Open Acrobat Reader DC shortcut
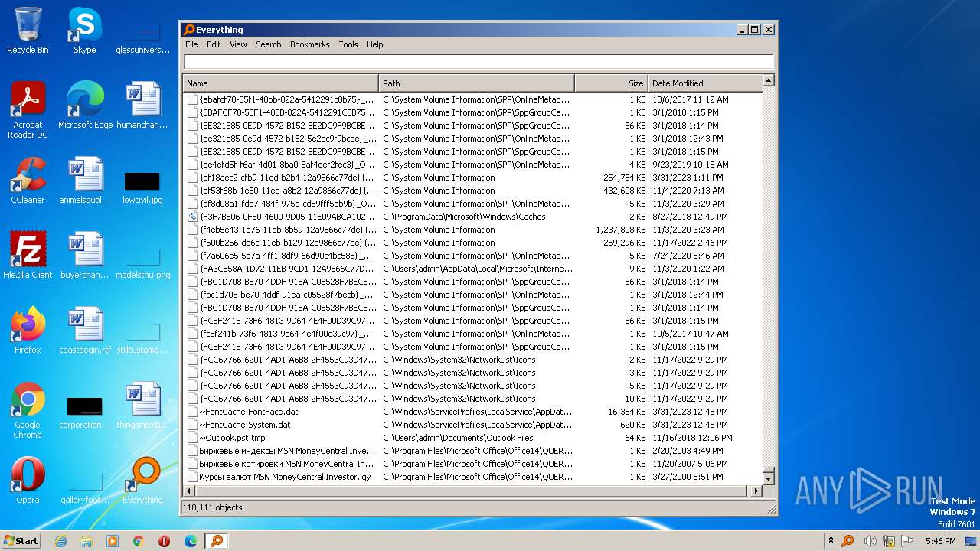 coord(28,110)
